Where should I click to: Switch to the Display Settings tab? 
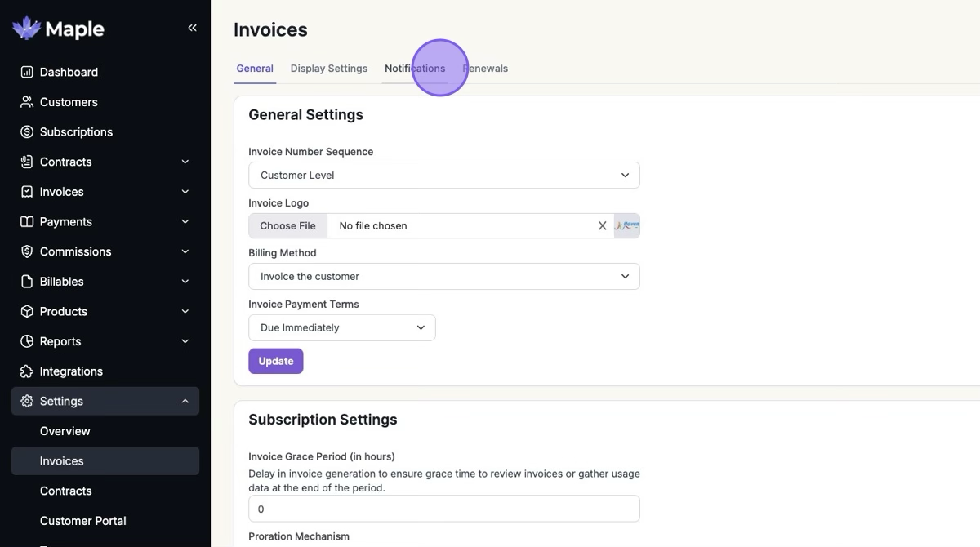[328, 69]
